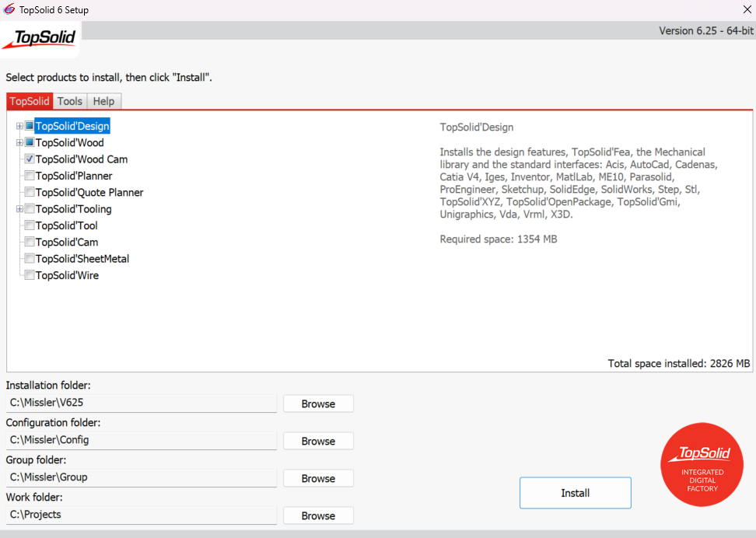Expand the TopSolid'Wood tree node
The image size is (756, 538).
[x=19, y=142]
